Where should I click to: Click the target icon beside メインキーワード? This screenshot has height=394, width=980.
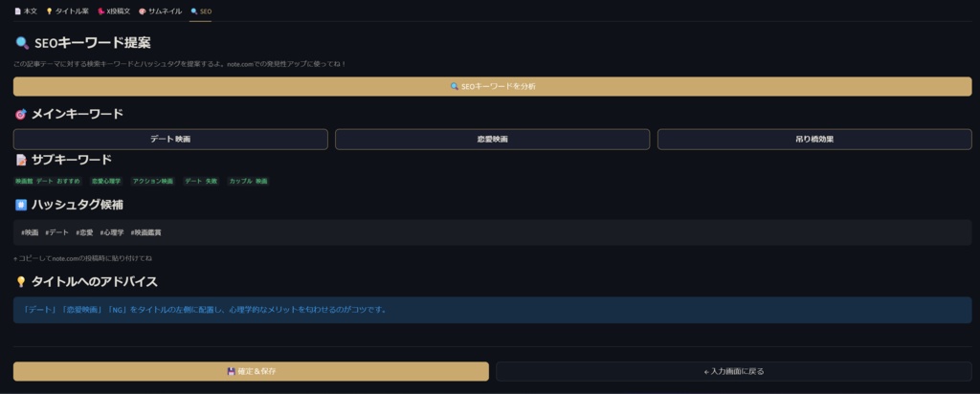(21, 114)
